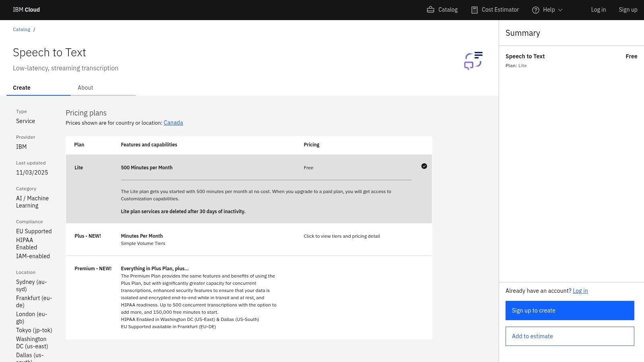644x362 pixels.
Task: Click the Speech to Text service logo
Action: click(x=473, y=60)
